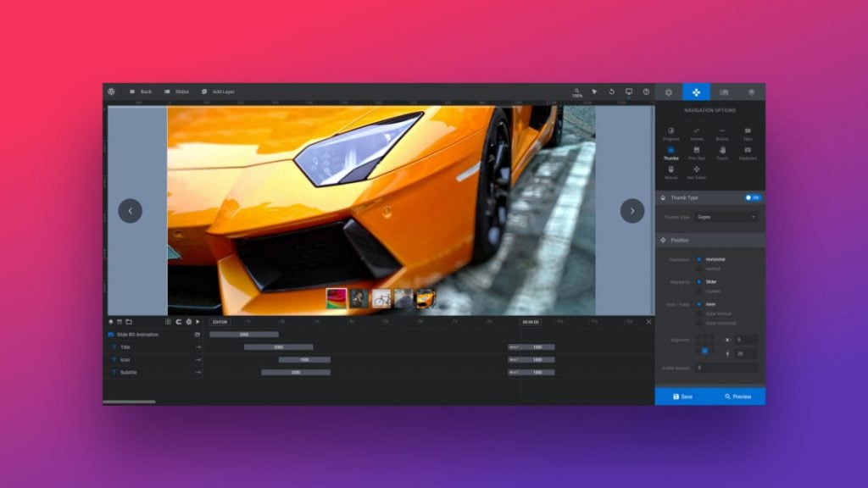Click the Save button
Image resolution: width=868 pixels, height=488 pixels.
tap(682, 396)
